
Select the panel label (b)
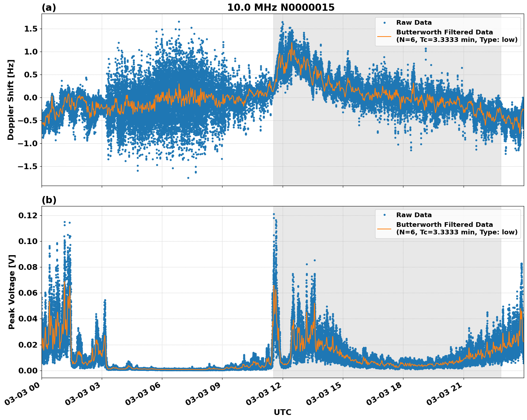(49, 199)
